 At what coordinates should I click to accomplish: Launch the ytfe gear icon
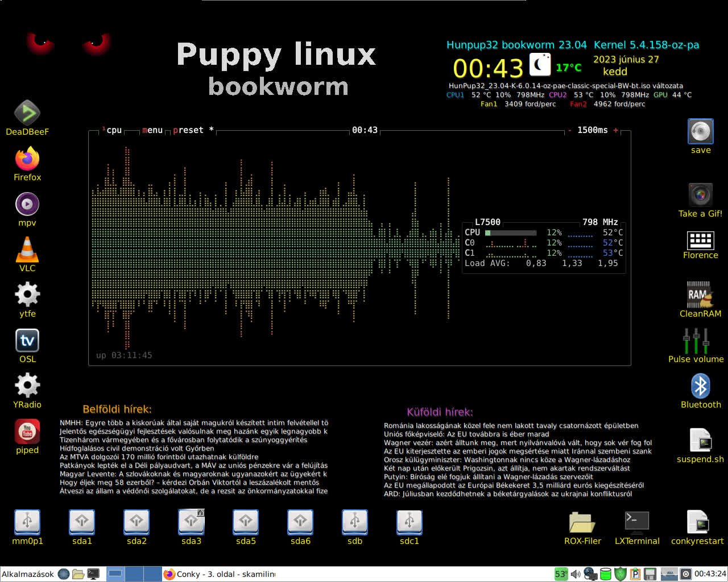(x=27, y=295)
